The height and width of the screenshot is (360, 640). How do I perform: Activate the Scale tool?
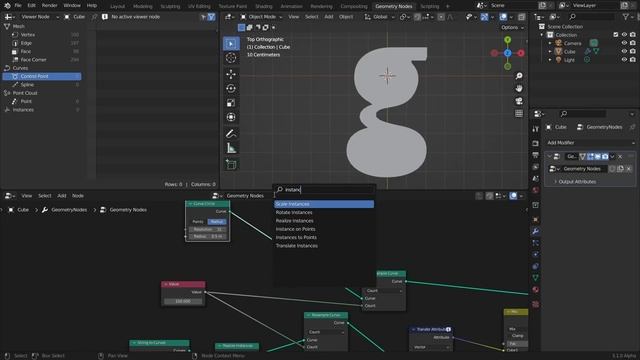[x=231, y=102]
